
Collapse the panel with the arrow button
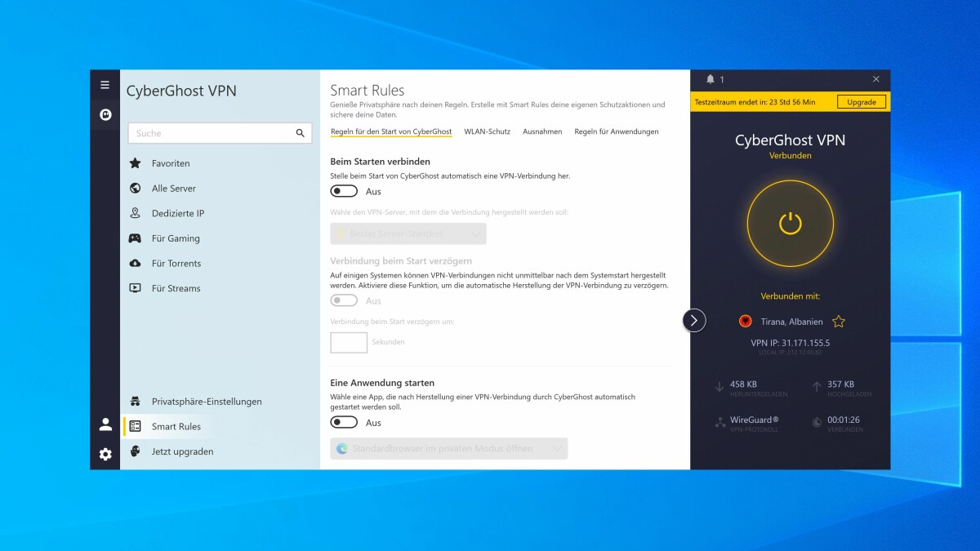(693, 320)
